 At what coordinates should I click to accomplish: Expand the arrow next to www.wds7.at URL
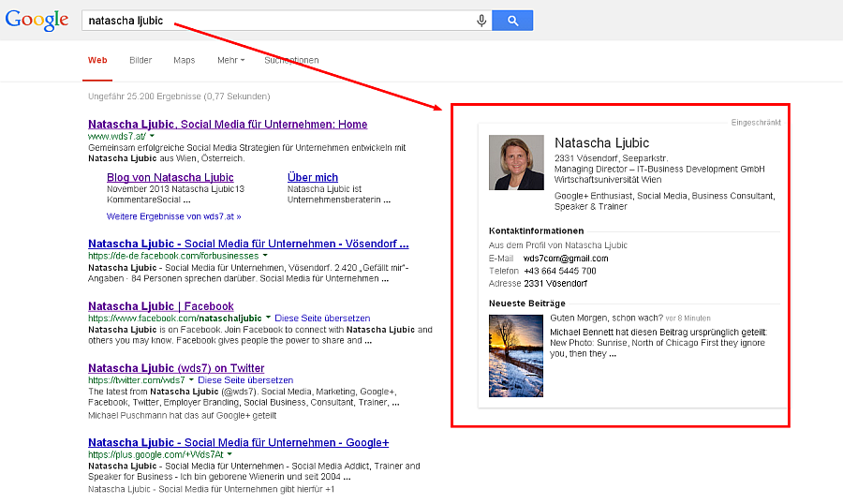[152, 137]
